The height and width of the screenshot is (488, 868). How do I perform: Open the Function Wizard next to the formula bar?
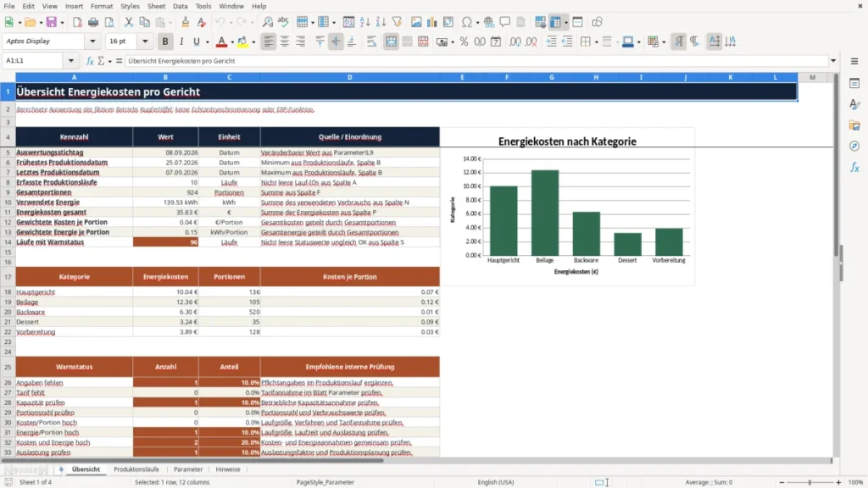point(90,61)
